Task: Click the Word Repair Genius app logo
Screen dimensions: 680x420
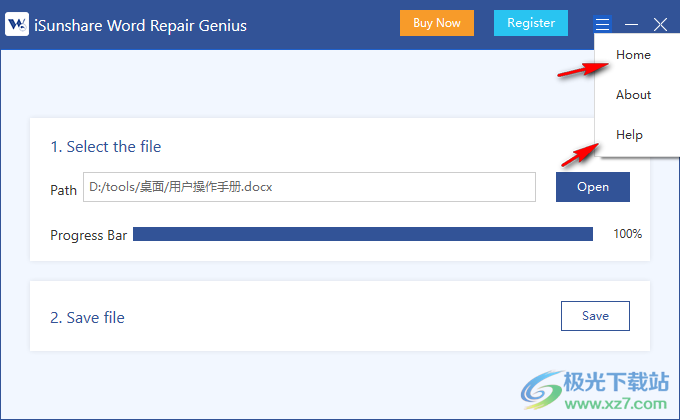Action: 17,24
